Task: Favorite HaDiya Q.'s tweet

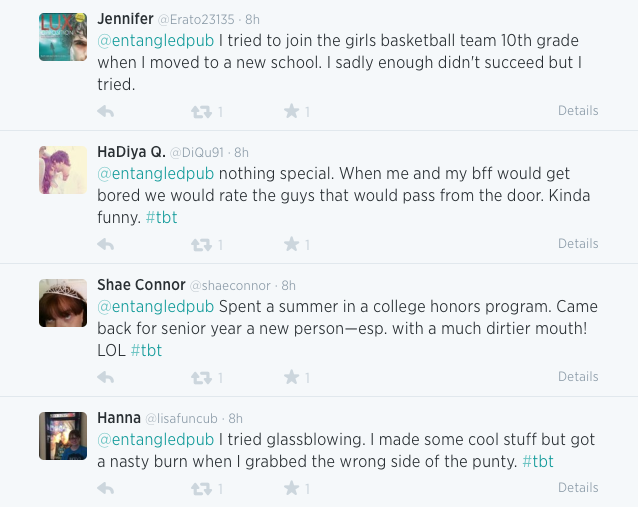Action: 291,244
